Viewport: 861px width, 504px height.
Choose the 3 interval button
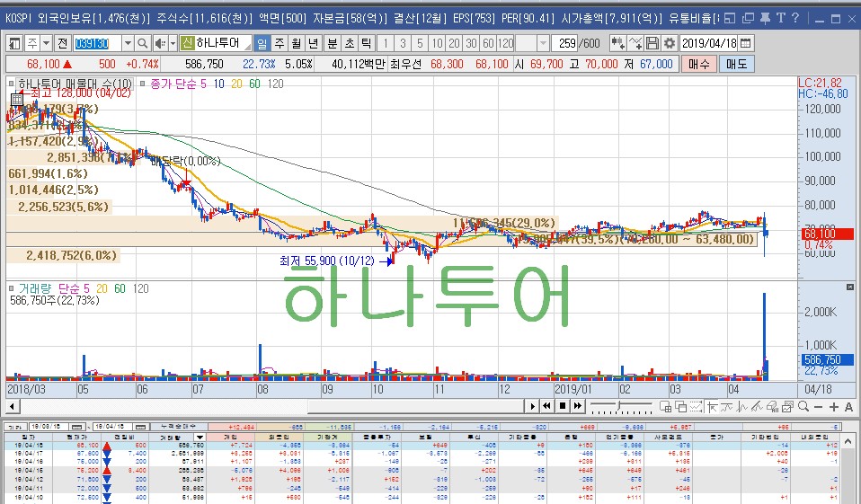pyautogui.click(x=403, y=43)
